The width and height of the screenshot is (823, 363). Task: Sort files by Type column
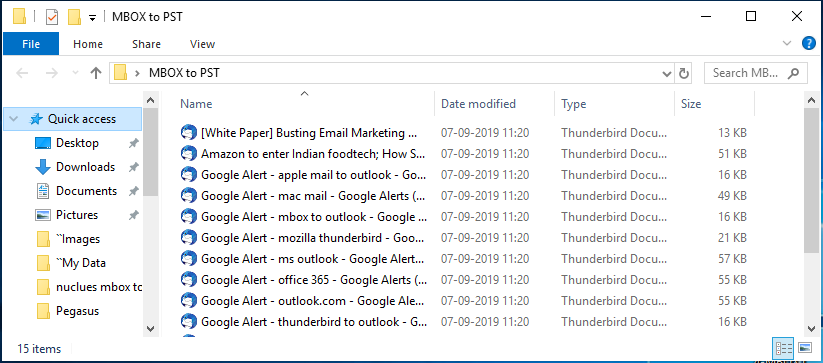(x=573, y=104)
